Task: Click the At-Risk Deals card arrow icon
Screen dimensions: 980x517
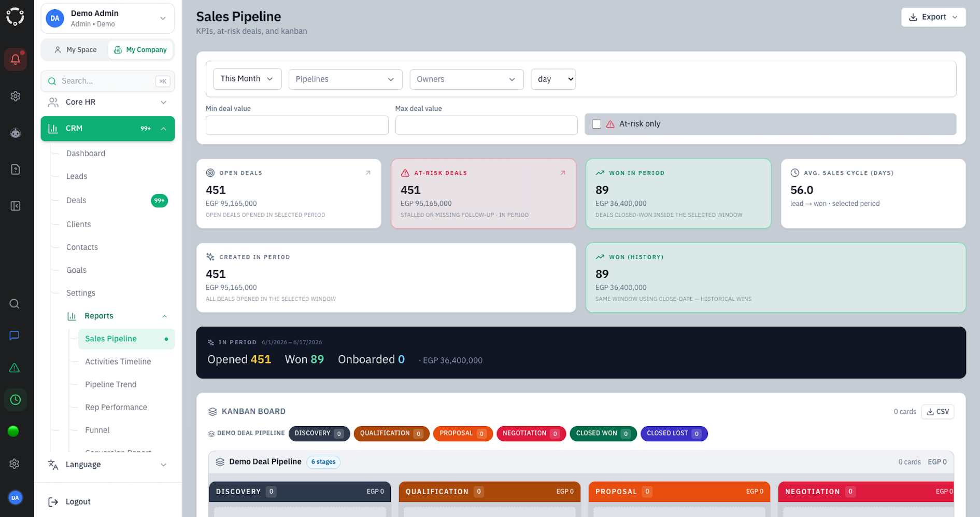Action: click(563, 173)
